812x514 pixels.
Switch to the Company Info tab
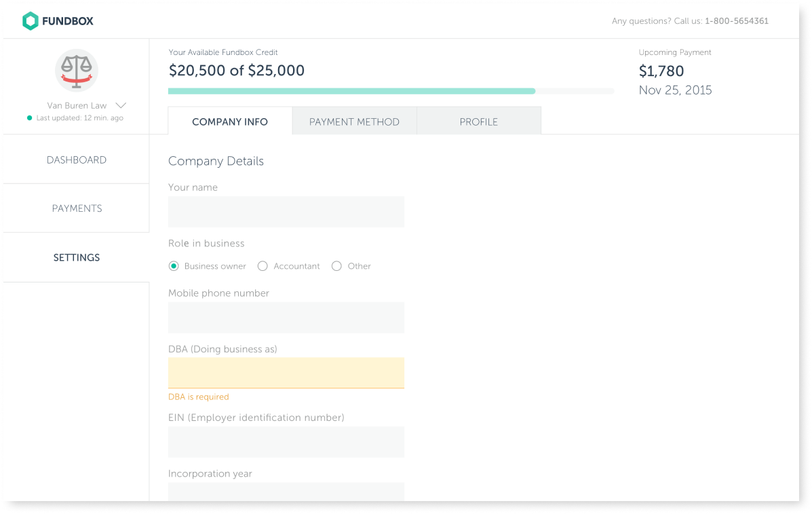230,122
